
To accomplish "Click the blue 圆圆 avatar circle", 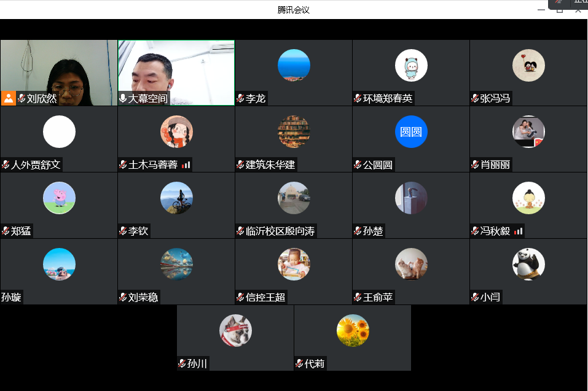I will pos(410,131).
